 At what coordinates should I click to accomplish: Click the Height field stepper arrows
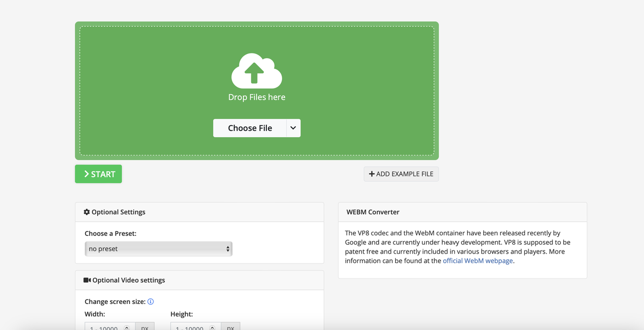[212, 328]
